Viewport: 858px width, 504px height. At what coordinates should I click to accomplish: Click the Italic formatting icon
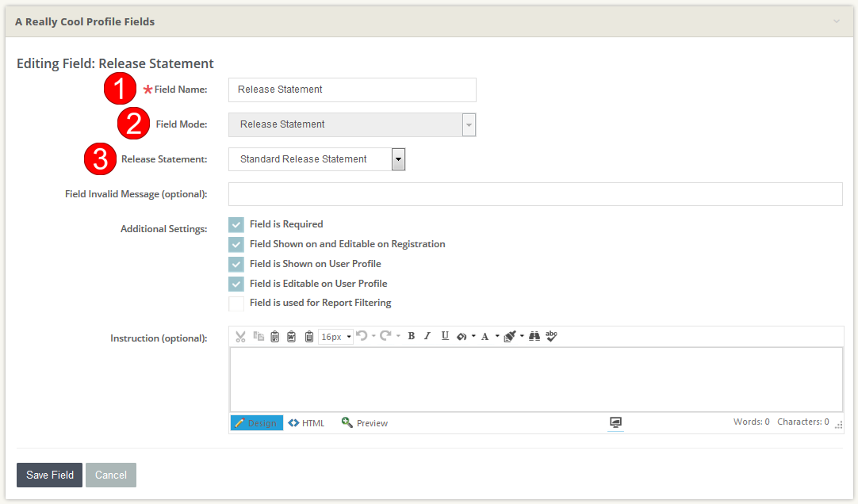click(x=427, y=336)
